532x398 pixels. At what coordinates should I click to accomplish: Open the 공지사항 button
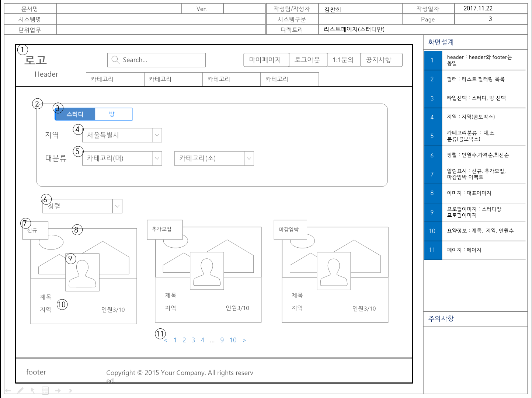pos(381,60)
